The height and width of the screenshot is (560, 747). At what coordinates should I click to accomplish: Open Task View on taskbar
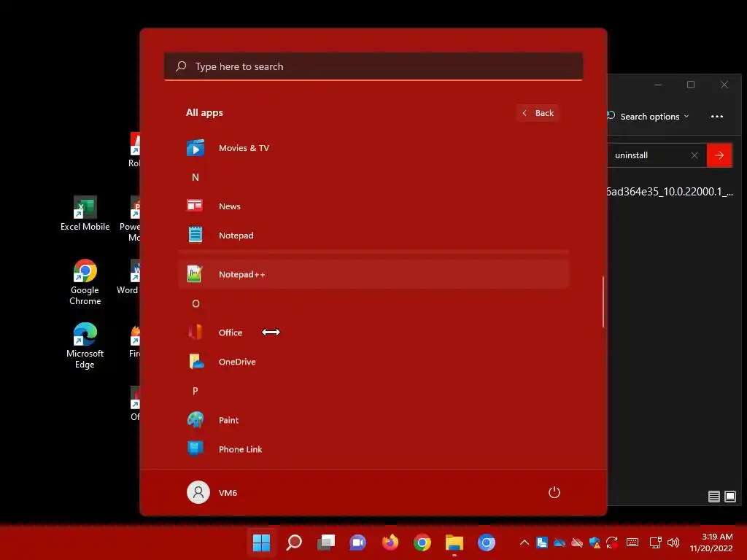326,542
